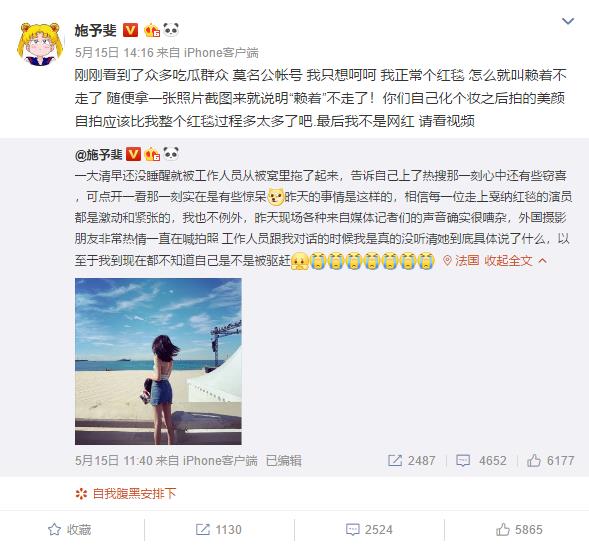
Task: Like the original post with 6177 likes
Action: 551,460
